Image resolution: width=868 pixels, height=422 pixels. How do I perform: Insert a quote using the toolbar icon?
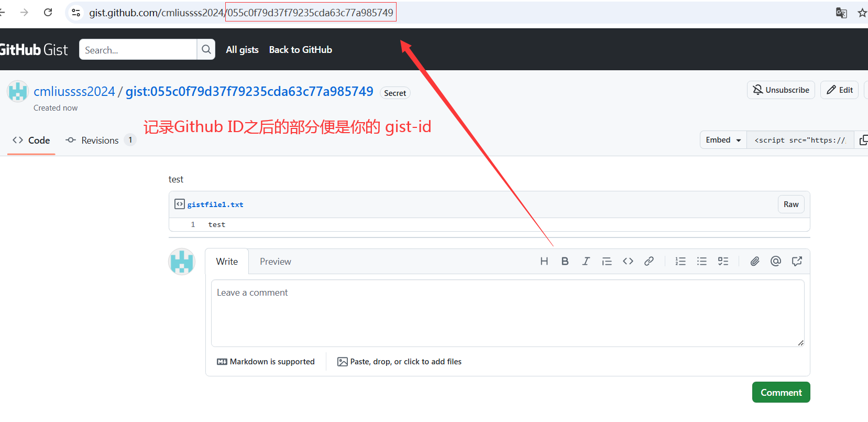[607, 261]
